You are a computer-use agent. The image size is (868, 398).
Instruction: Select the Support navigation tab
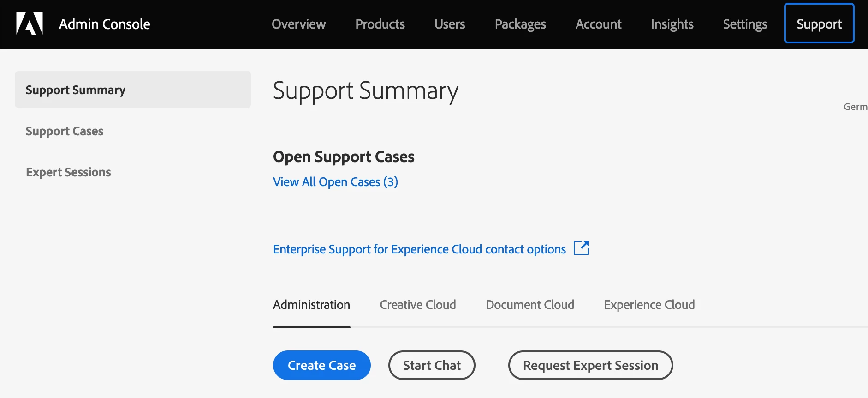[x=819, y=24]
